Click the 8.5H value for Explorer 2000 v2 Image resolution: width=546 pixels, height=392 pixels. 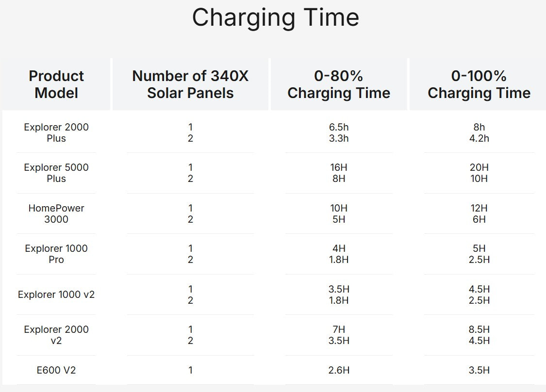click(479, 329)
